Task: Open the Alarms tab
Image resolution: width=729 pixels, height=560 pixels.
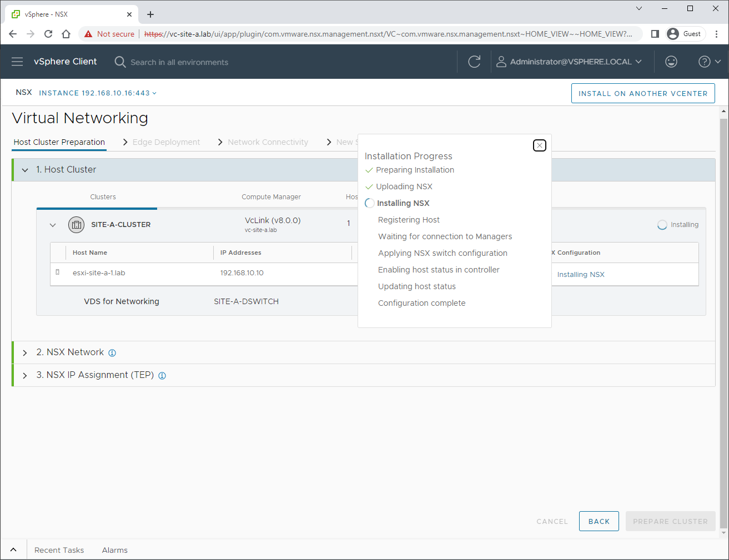Action: 115,550
